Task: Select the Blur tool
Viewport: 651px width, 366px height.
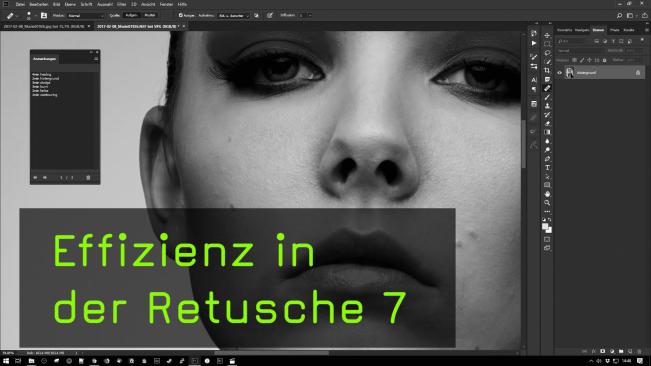Action: pos(547,141)
